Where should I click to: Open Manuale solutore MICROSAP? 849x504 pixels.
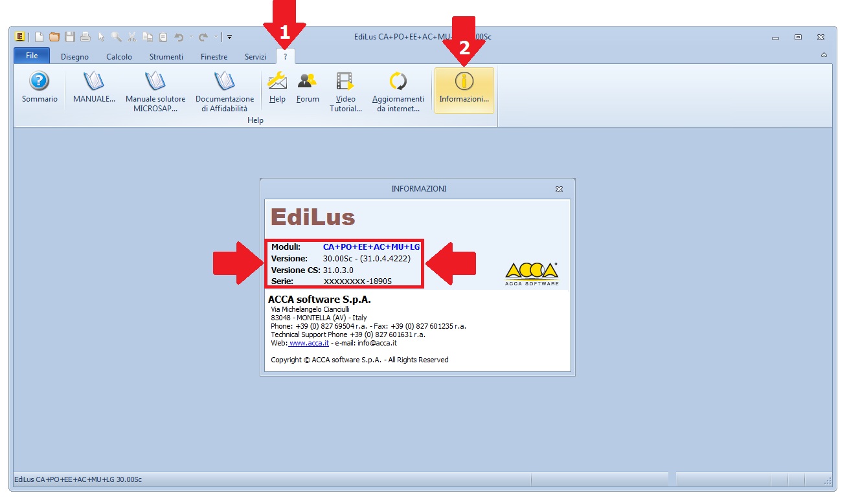(155, 89)
